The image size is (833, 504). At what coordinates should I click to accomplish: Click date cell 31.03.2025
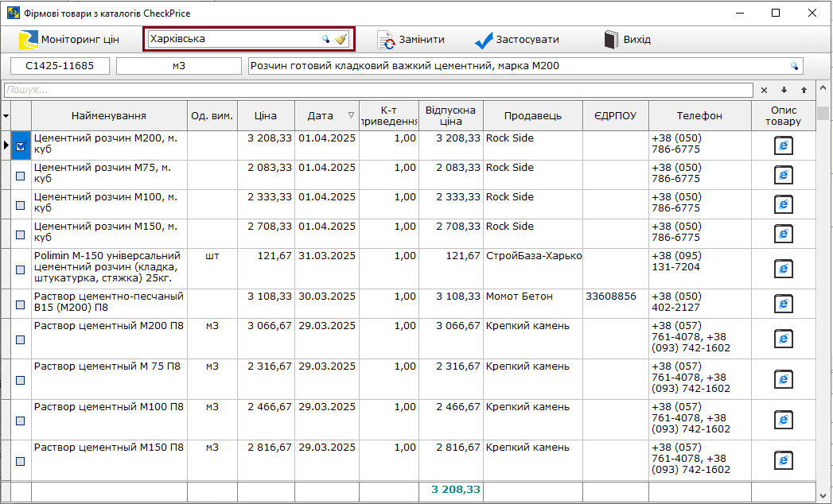pyautogui.click(x=327, y=269)
